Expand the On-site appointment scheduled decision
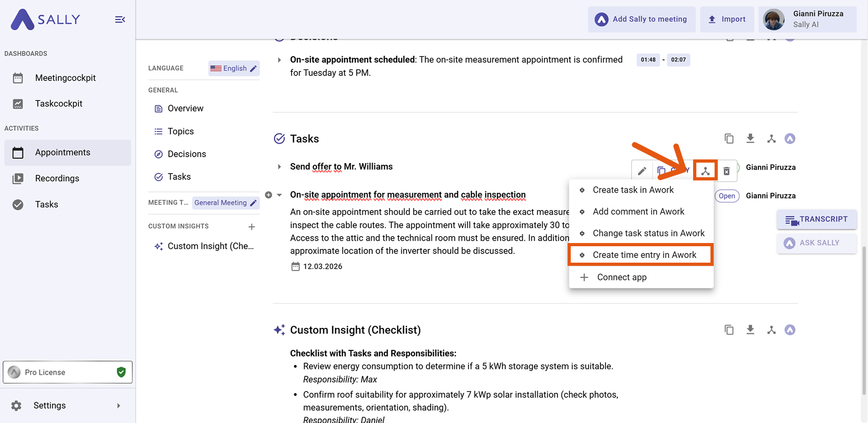 click(x=279, y=60)
